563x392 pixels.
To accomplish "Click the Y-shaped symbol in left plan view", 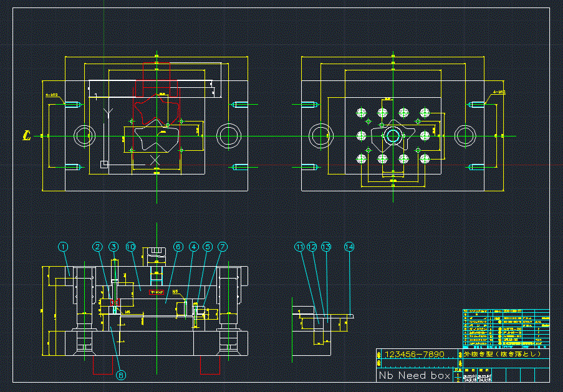I will point(108,113).
